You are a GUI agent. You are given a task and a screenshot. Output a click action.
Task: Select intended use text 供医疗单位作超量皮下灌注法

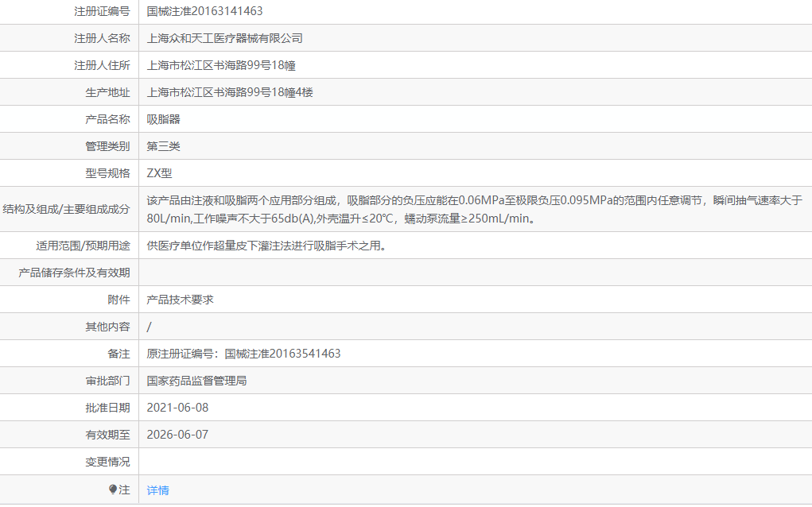point(266,246)
